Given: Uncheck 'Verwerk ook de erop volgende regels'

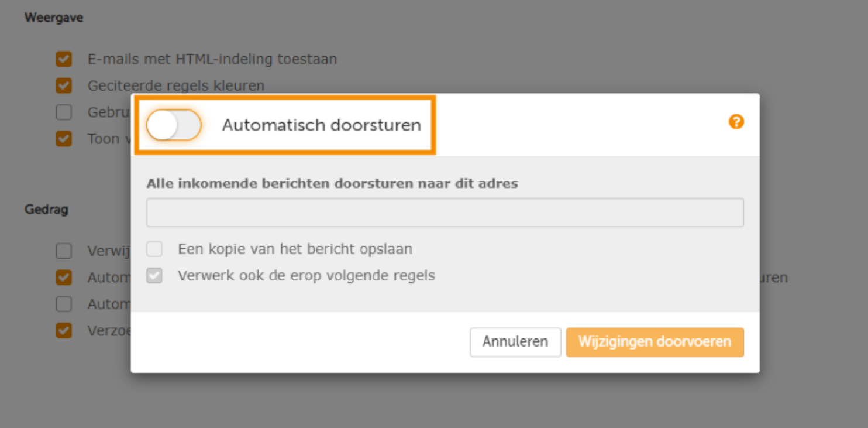Looking at the screenshot, I should pyautogui.click(x=154, y=275).
